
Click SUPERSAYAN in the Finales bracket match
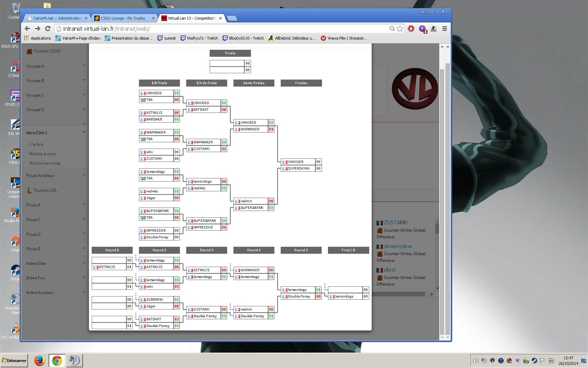299,169
